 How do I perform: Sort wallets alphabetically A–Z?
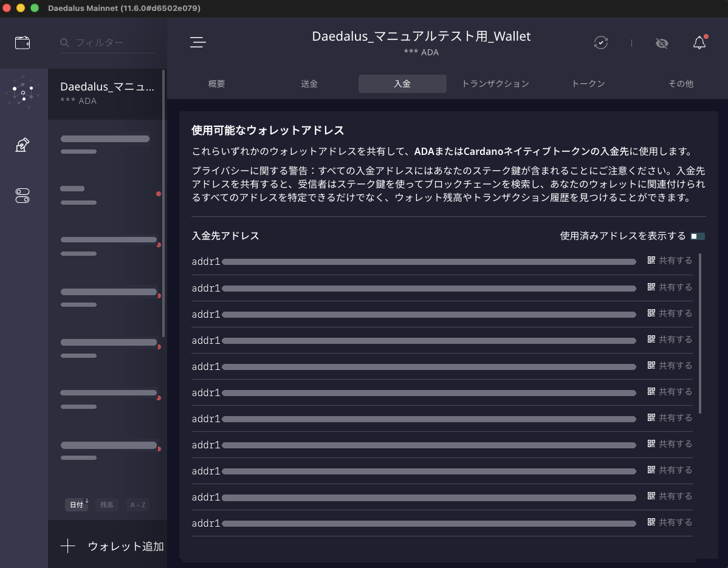pos(138,504)
